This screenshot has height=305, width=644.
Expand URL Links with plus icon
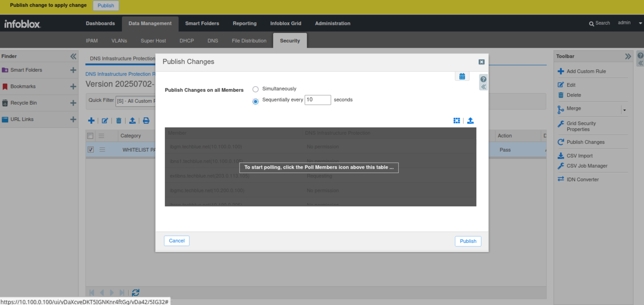[73, 119]
